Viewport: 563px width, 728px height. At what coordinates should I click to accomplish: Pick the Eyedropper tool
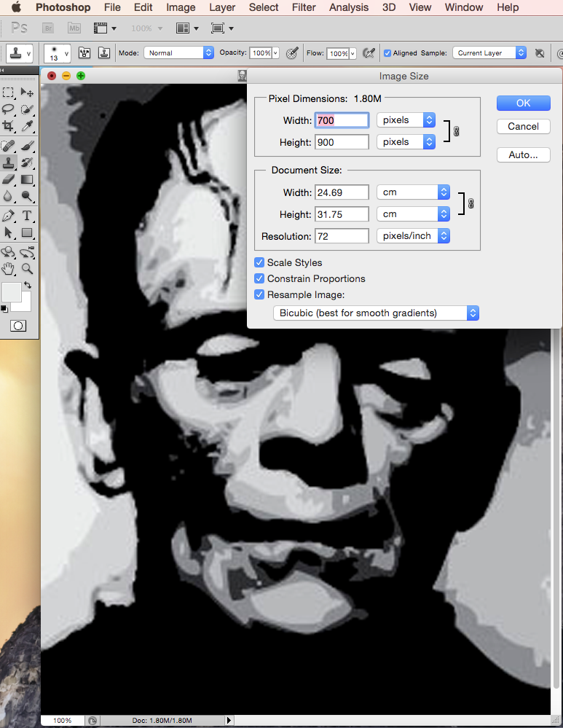click(x=27, y=127)
